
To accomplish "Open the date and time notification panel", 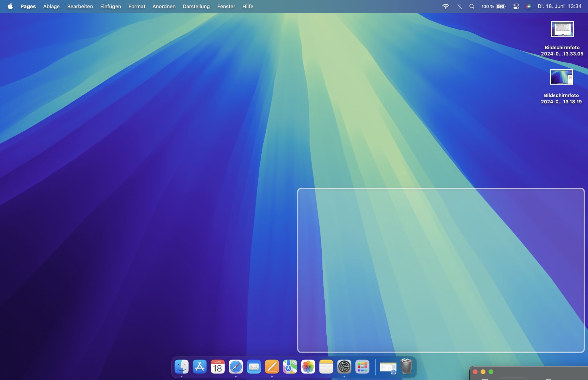I will 559,7.
